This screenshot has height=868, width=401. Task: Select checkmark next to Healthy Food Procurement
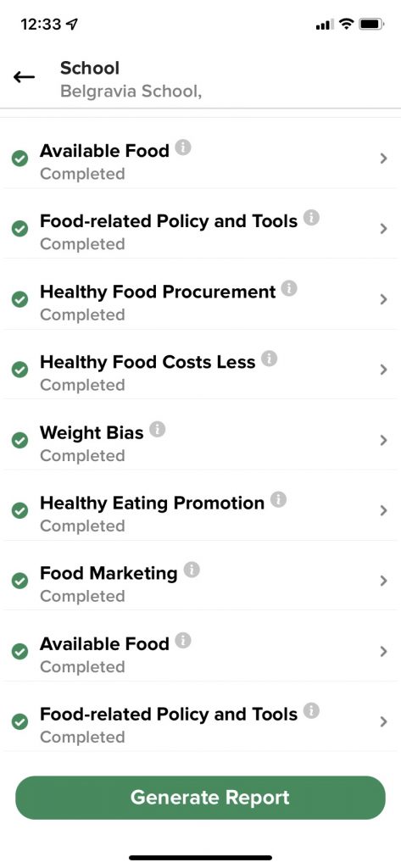tap(20, 299)
